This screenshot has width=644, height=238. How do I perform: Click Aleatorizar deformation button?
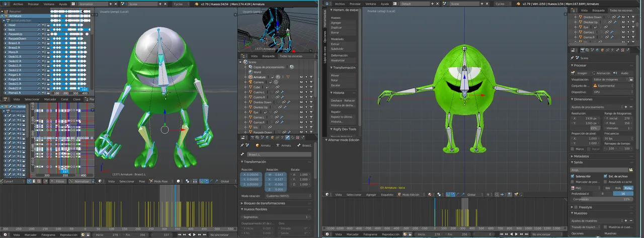(344, 60)
